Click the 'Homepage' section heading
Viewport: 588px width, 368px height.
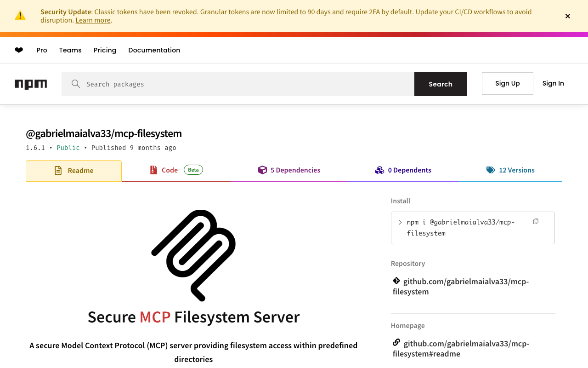(x=408, y=326)
